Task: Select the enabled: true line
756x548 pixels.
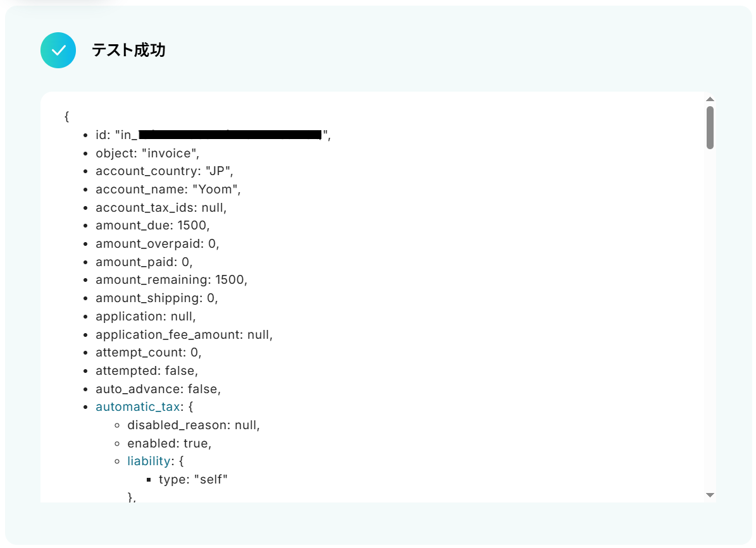Action: click(x=170, y=444)
